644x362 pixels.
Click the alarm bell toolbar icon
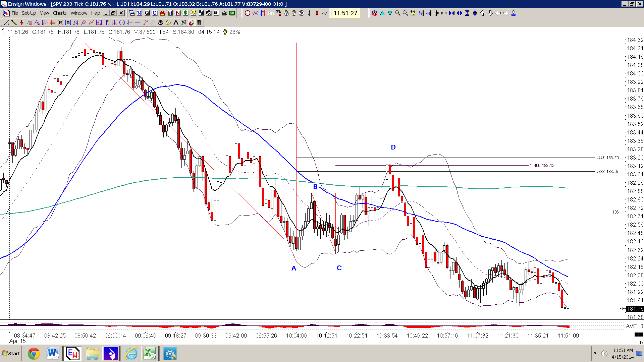click(x=193, y=13)
